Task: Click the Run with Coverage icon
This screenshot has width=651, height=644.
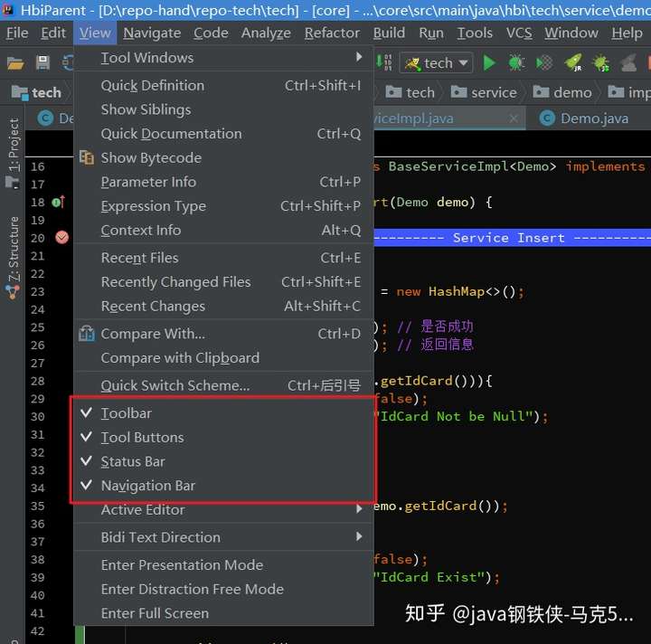Action: [544, 63]
